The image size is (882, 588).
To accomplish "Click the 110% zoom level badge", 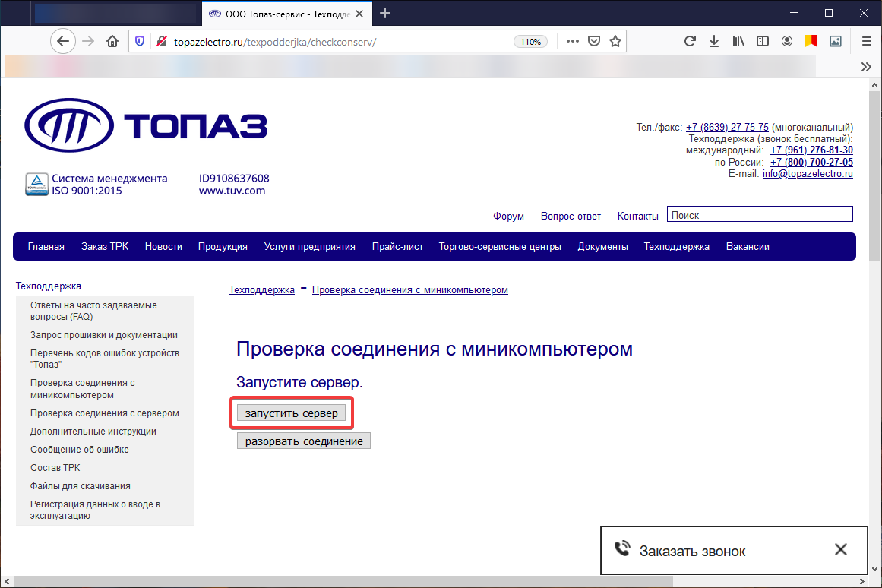I will point(530,42).
